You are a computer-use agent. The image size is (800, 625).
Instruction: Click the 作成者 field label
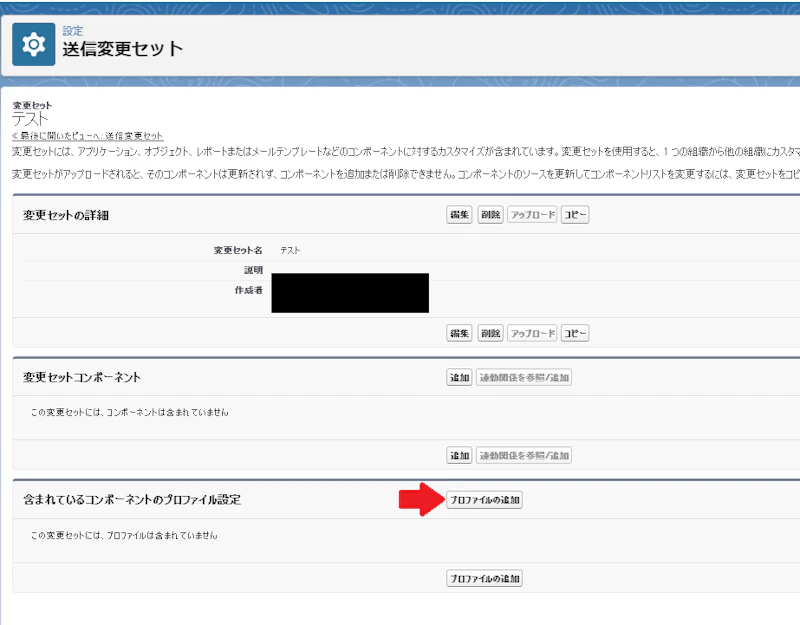pos(248,290)
